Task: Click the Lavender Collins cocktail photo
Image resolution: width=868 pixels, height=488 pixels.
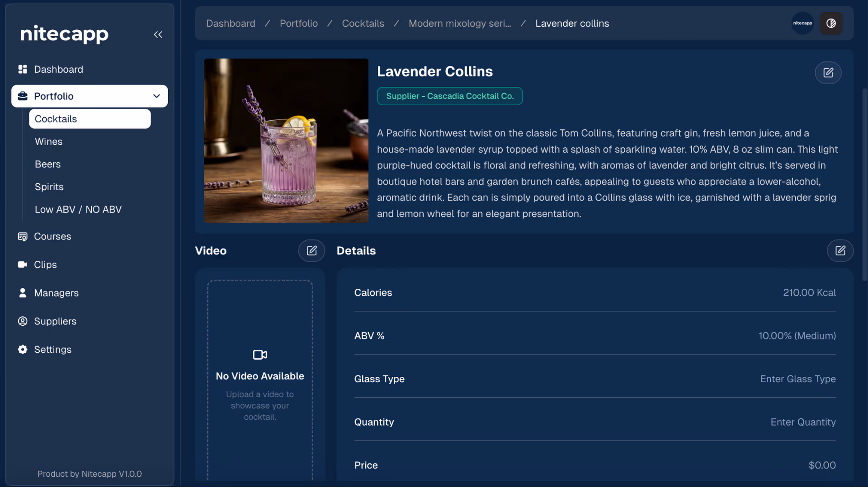Action: tap(286, 141)
